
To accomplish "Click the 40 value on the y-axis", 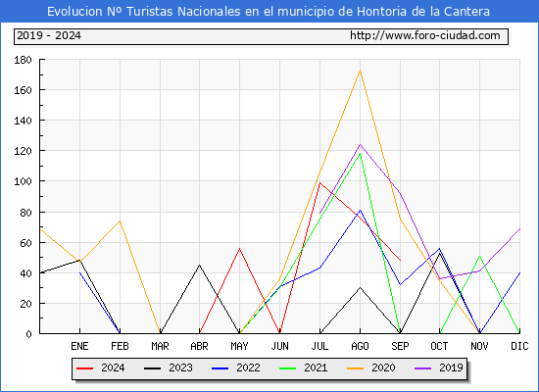I will point(25,273).
